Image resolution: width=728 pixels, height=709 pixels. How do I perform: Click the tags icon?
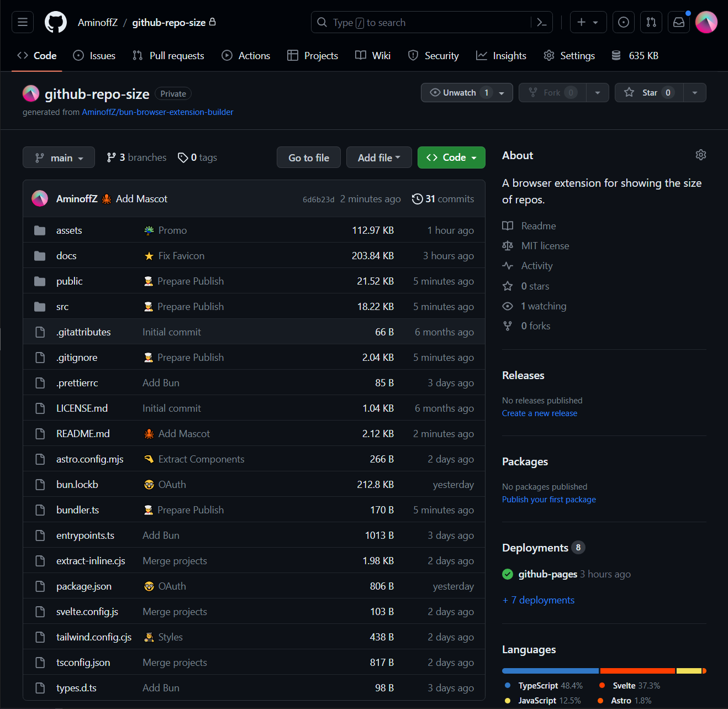click(183, 157)
